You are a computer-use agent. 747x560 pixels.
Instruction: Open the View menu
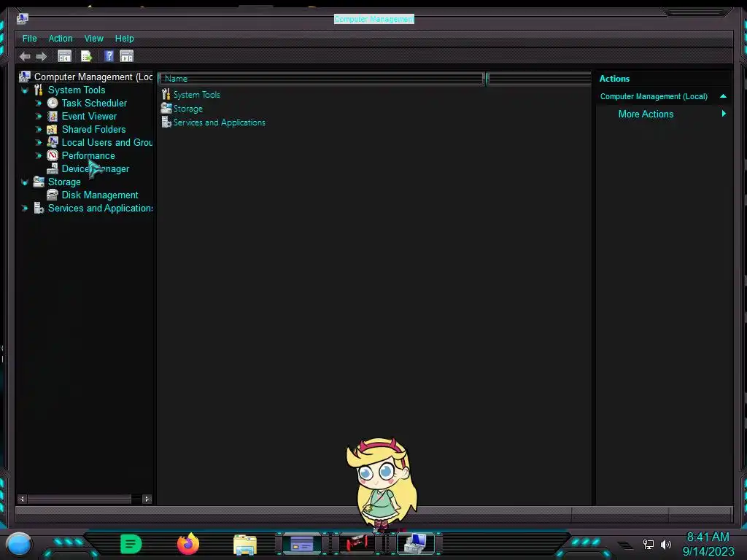pos(94,39)
